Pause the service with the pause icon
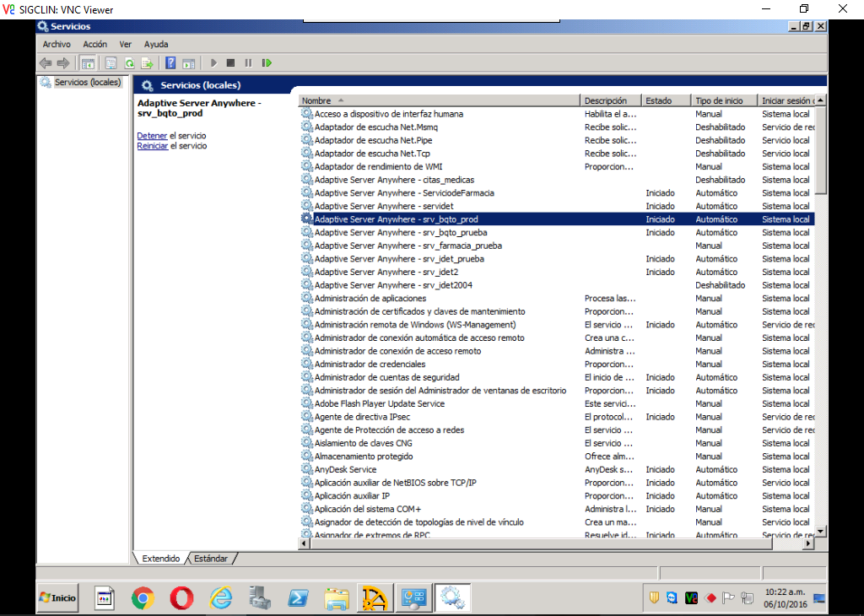 [249, 63]
